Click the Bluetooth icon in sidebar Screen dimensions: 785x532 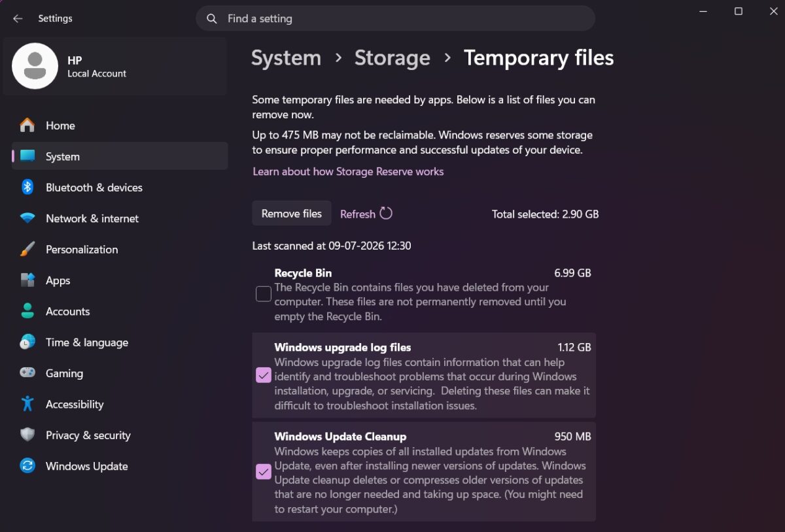pyautogui.click(x=27, y=188)
